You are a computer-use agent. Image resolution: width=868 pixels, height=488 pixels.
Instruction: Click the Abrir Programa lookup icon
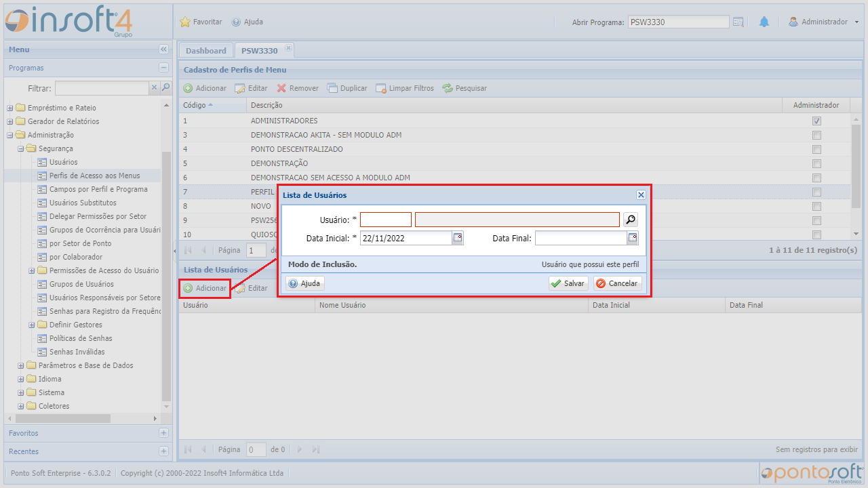click(x=738, y=22)
